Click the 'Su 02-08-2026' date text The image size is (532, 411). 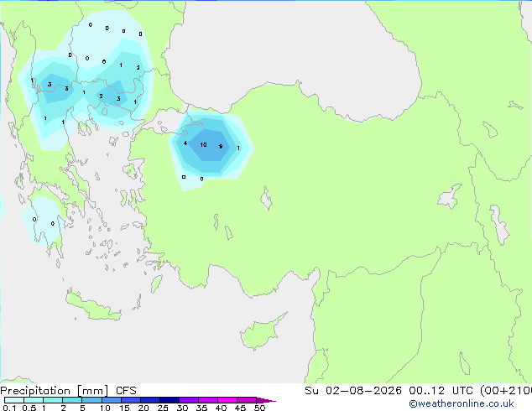pos(353,391)
